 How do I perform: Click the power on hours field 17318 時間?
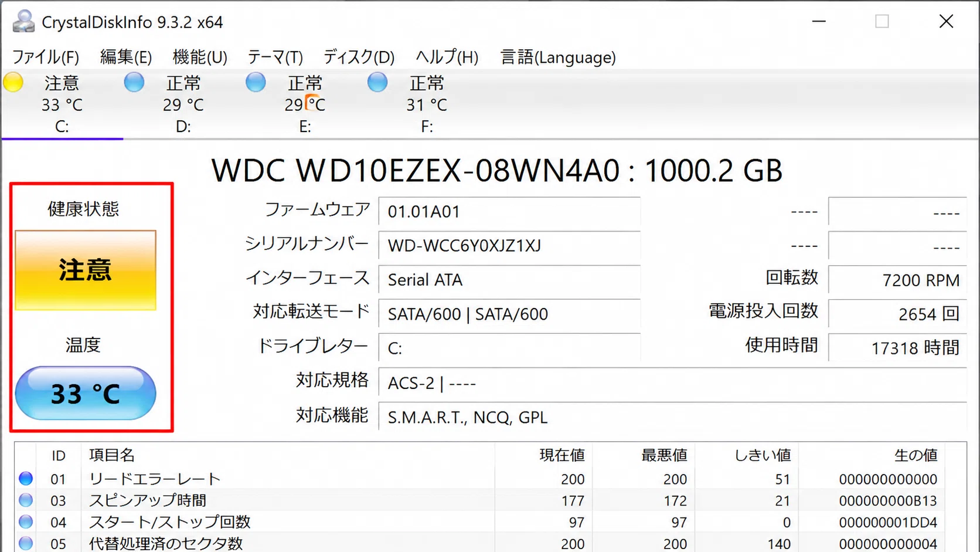click(897, 348)
